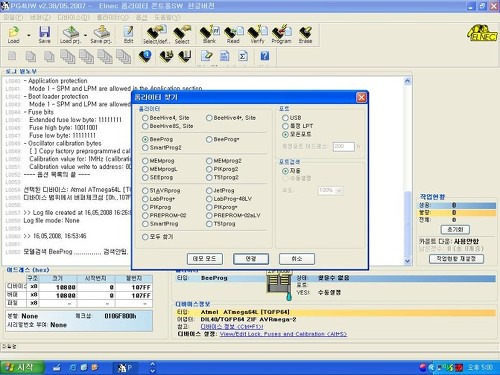This screenshot has width=500, height=375.
Task: Click the blue text document icon beside sigma
Action: [x=224, y=56]
